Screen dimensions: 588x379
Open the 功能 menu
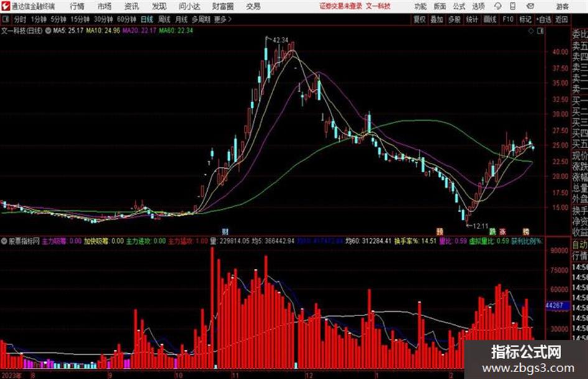[421, 6]
